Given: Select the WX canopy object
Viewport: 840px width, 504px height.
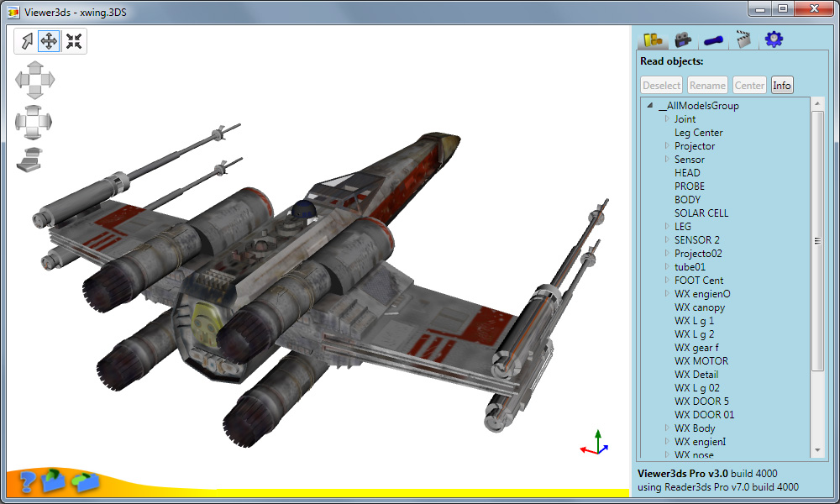Looking at the screenshot, I should [700, 307].
